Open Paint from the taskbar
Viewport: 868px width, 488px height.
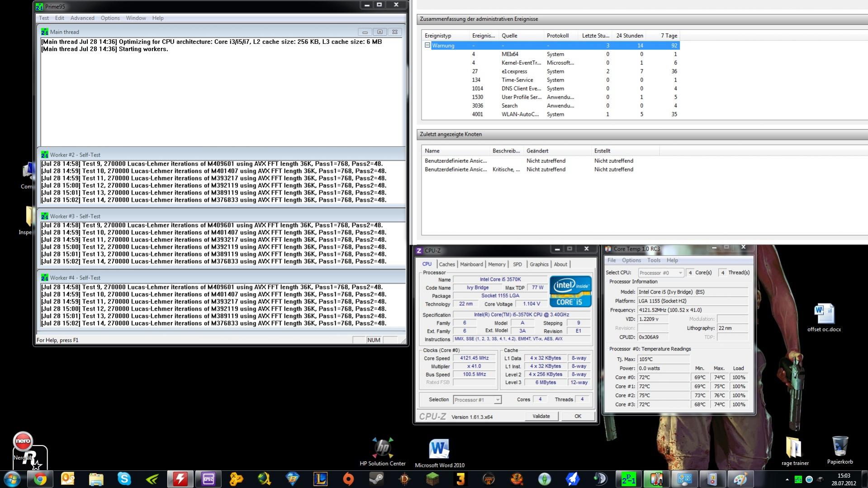pos(740,479)
